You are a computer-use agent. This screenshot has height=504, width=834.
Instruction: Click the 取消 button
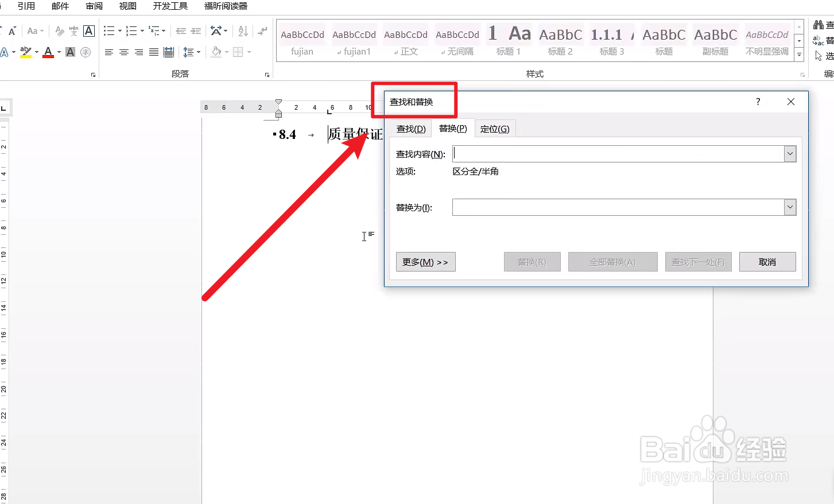[x=767, y=262]
